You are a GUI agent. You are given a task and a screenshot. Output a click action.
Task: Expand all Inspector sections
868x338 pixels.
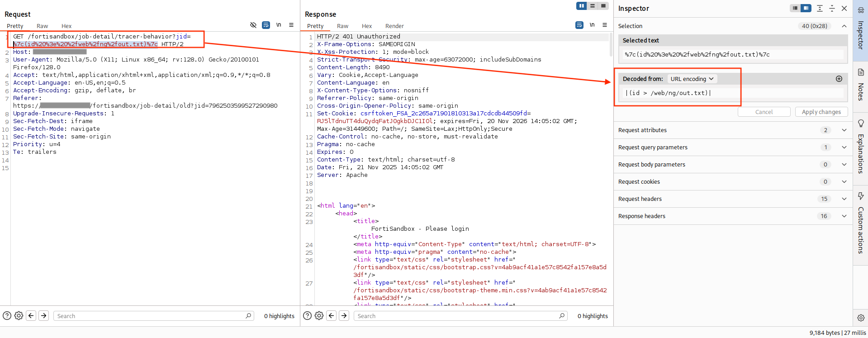point(820,8)
